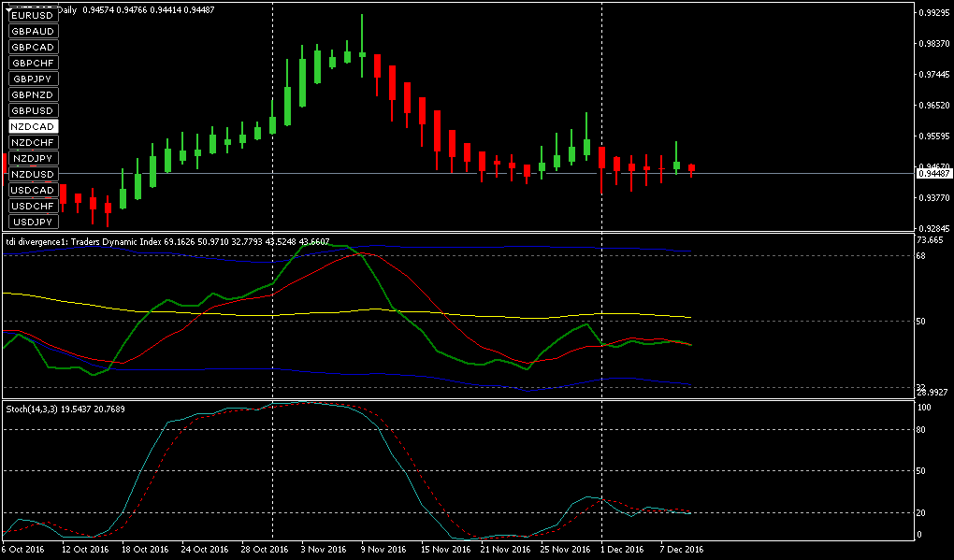Click the 0.97445 price axis value
The height and width of the screenshot is (560, 954).
pos(933,74)
